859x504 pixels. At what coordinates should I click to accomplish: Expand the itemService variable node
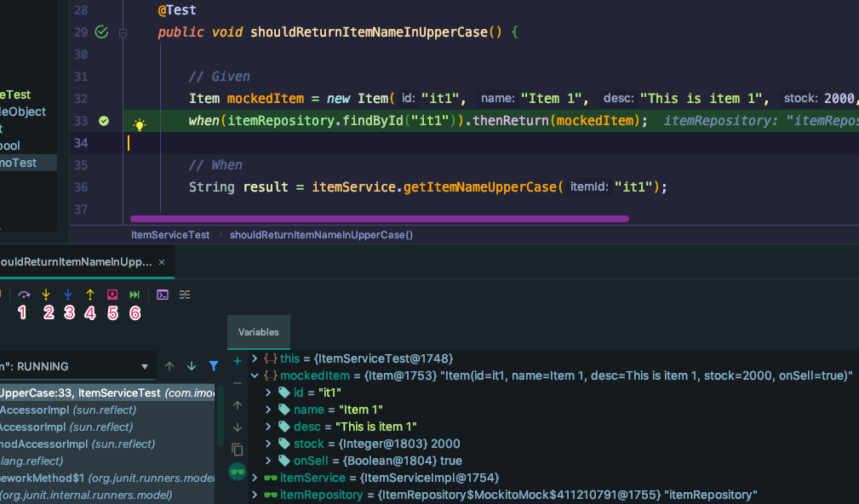point(255,478)
